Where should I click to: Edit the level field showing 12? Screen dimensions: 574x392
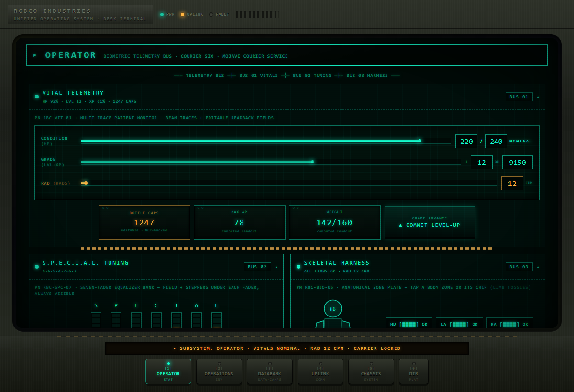pos(482,163)
